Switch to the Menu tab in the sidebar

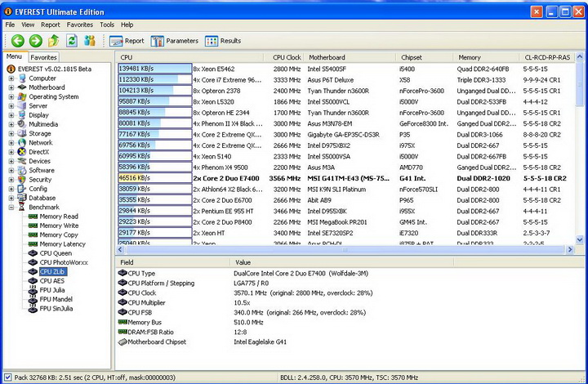[x=14, y=56]
